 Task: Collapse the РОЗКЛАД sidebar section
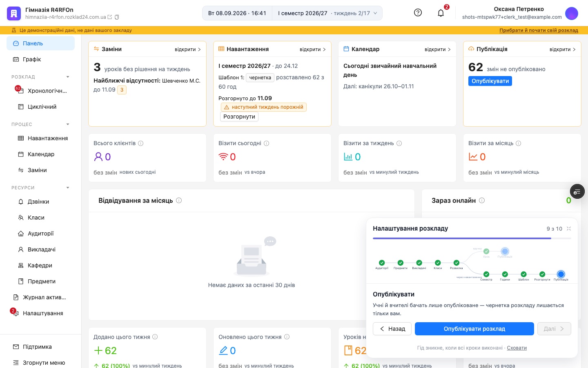coord(68,77)
